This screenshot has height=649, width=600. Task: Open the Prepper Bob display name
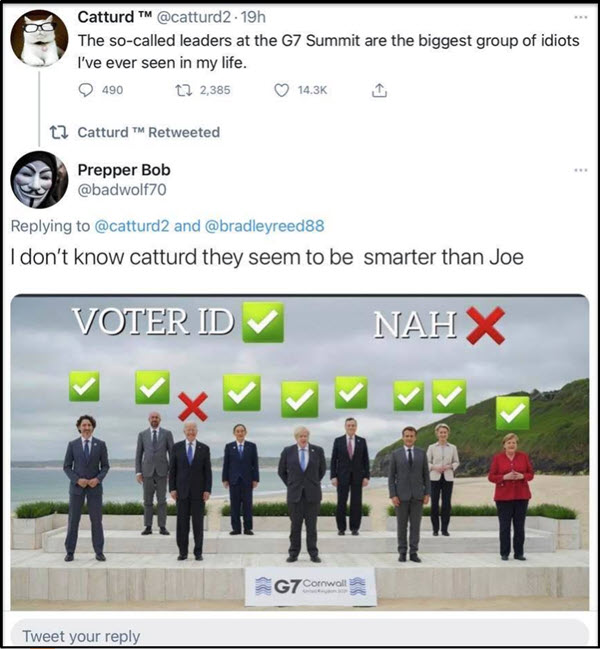[124, 170]
